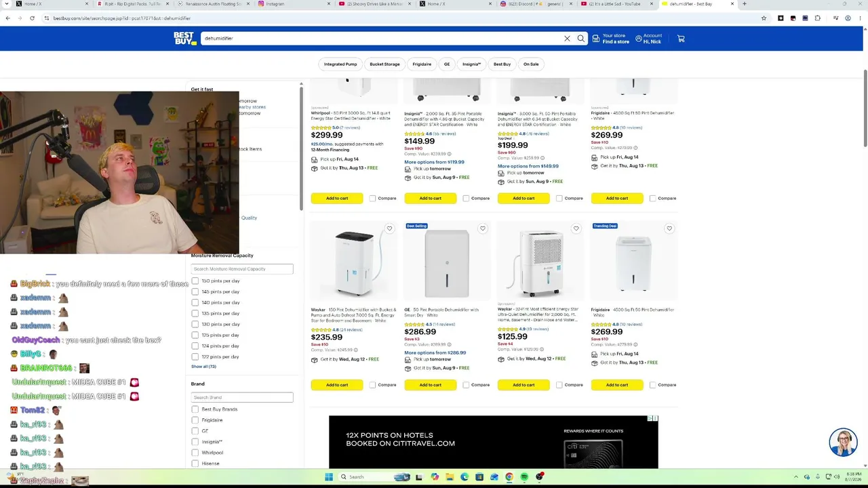Open File Explorer from the taskbar
The width and height of the screenshot is (868, 488).
coord(450,477)
